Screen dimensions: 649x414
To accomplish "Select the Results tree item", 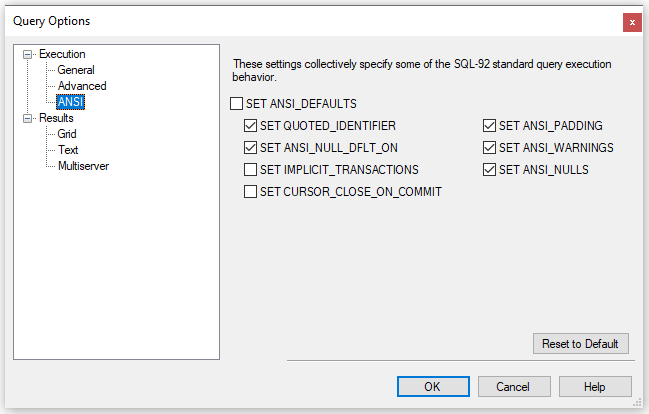I will coord(56,118).
